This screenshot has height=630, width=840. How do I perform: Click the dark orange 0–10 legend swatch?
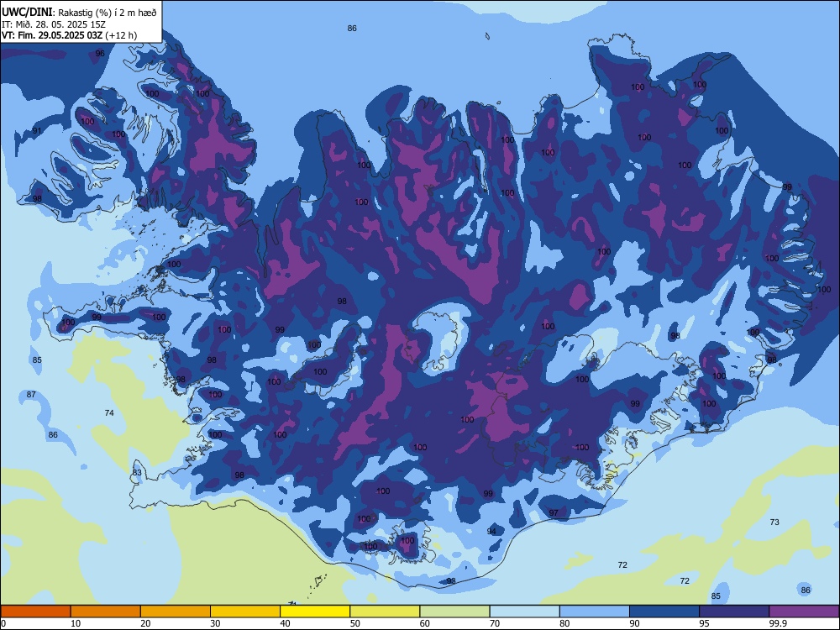coord(35,612)
